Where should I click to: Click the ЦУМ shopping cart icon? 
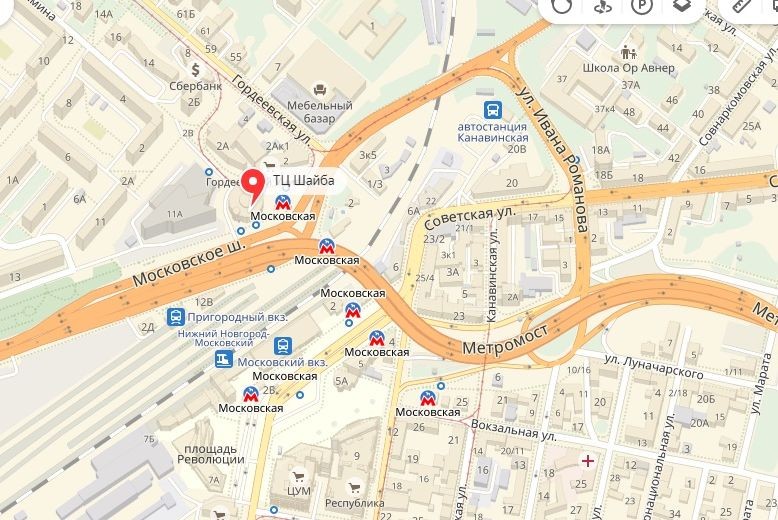click(298, 477)
